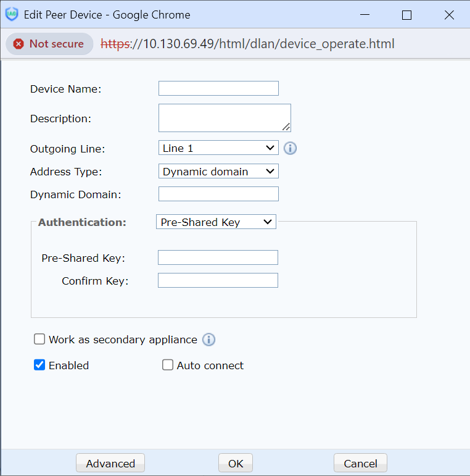The image size is (470, 476).
Task: Tick the Auto connect checkbox
Action: [x=168, y=365]
